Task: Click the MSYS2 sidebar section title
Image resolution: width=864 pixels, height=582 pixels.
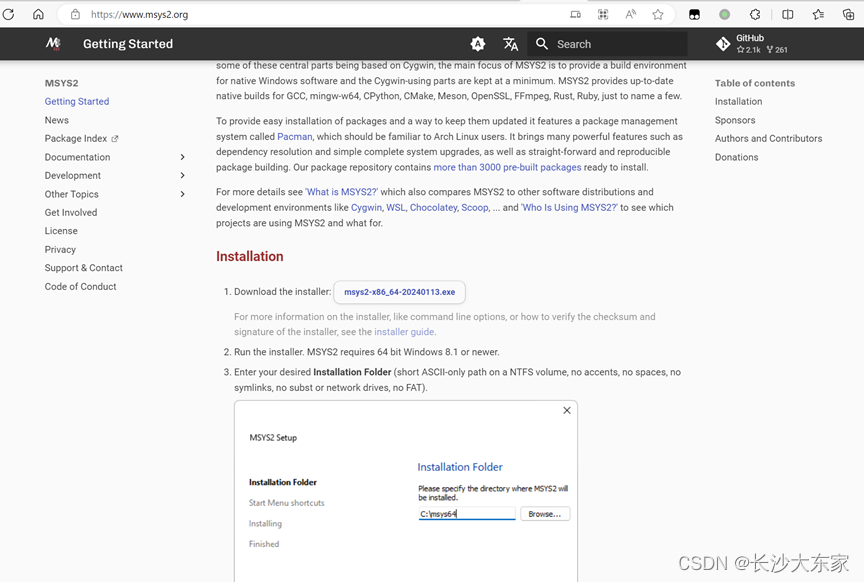Action: 61,83
